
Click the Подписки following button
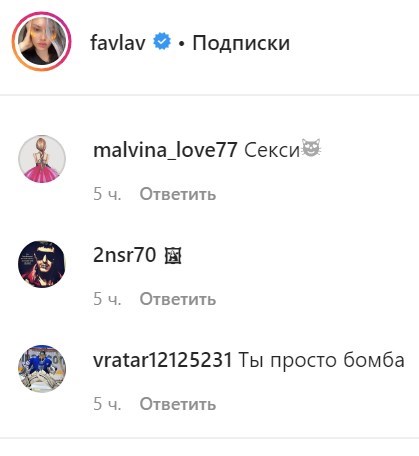[241, 44]
